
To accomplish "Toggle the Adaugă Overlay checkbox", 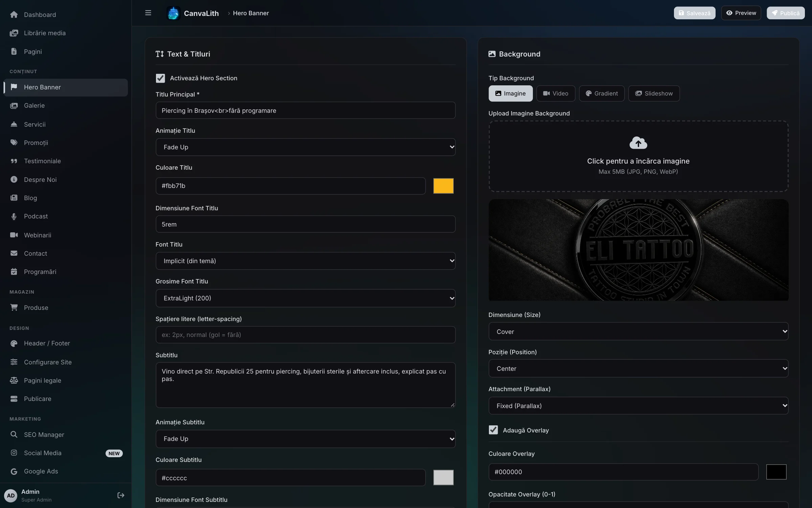I will (493, 430).
